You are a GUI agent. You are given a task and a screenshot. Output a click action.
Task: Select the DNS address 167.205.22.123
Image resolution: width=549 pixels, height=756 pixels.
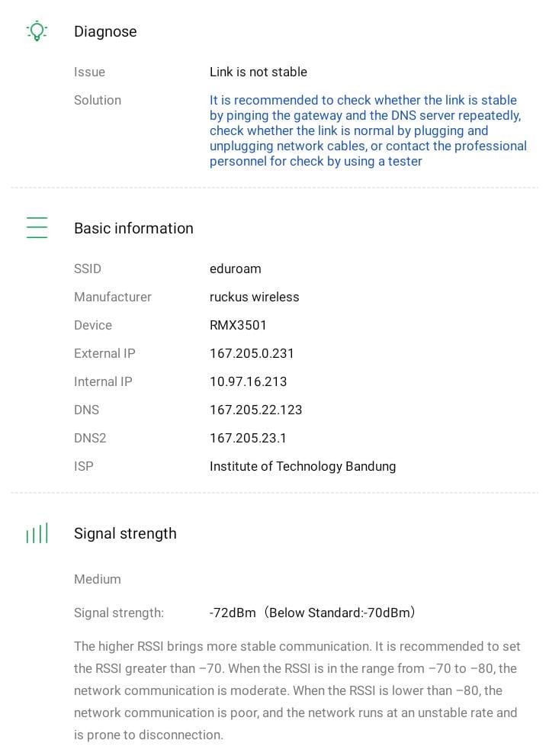click(256, 410)
